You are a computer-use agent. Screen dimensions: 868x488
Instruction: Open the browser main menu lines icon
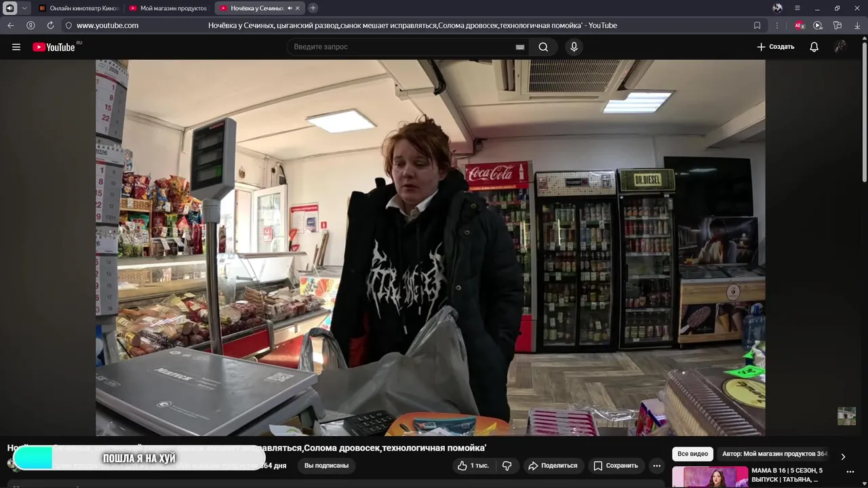[x=797, y=8]
